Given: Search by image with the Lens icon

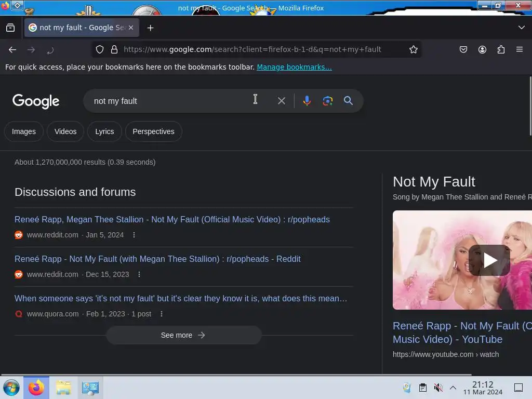Looking at the screenshot, I should (x=327, y=101).
